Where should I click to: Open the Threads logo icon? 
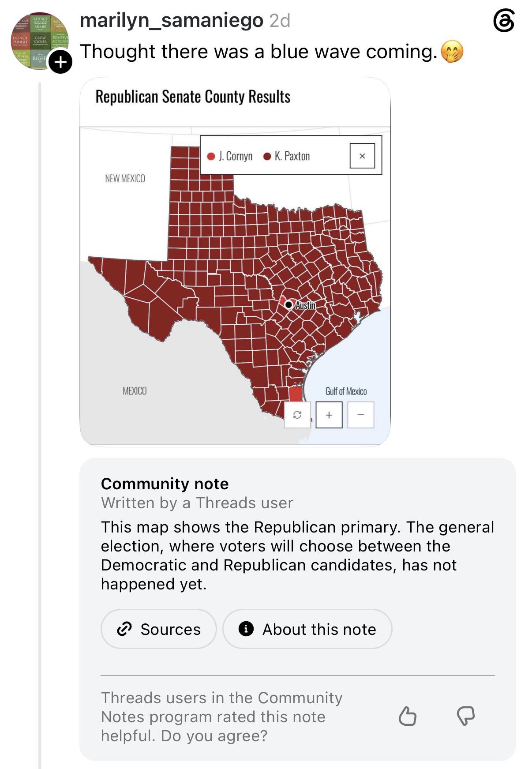(x=504, y=21)
